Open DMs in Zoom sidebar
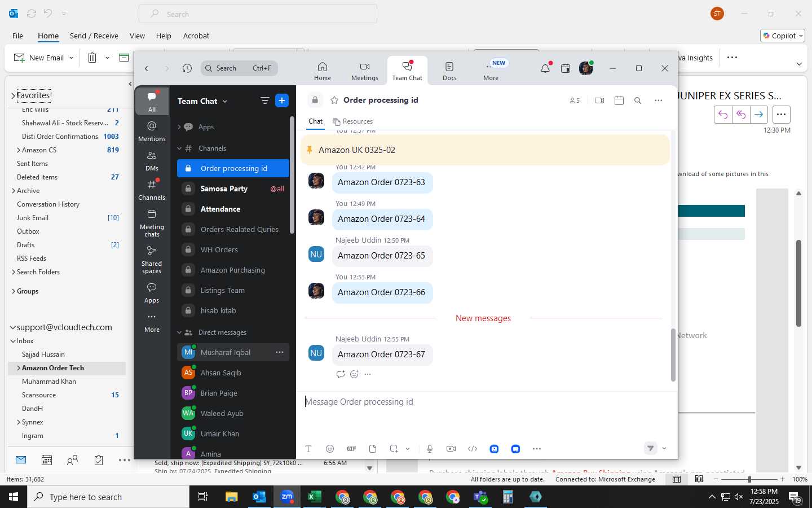Image resolution: width=812 pixels, height=508 pixels. click(152, 160)
